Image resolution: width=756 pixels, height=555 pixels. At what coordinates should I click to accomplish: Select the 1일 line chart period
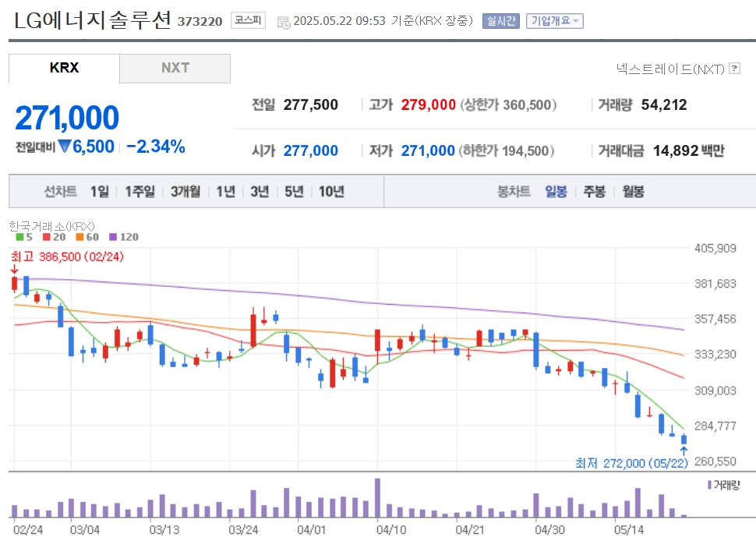click(100, 192)
